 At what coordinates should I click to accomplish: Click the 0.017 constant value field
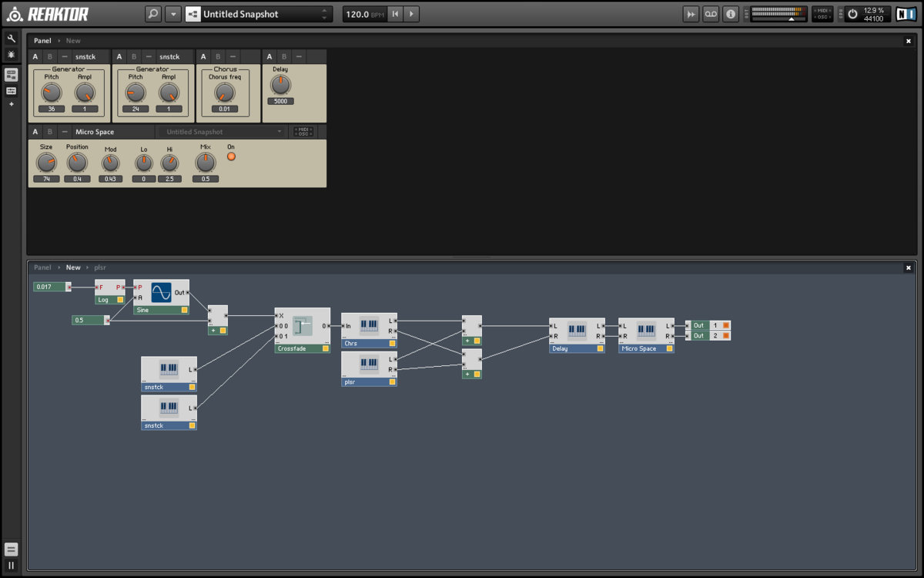pos(50,287)
